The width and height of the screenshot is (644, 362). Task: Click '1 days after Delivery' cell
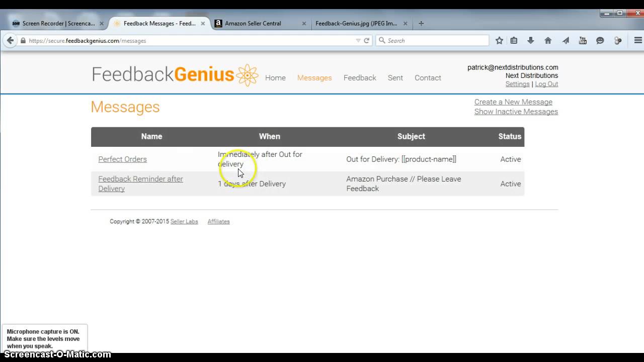click(252, 184)
